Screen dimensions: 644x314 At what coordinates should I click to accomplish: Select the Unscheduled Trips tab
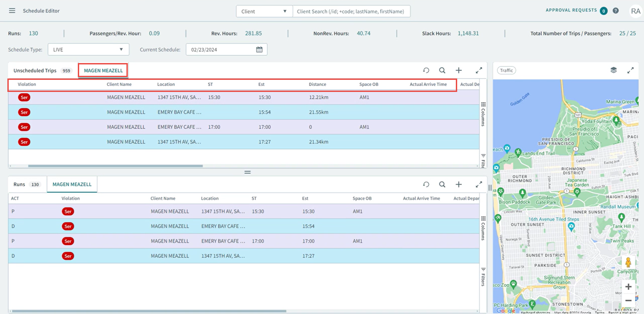[x=35, y=70]
